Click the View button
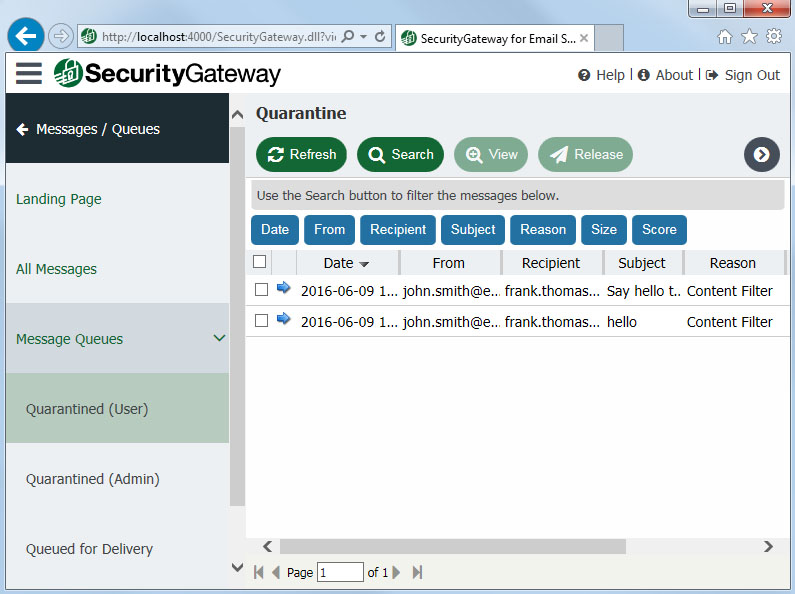795x594 pixels. pyautogui.click(x=491, y=155)
